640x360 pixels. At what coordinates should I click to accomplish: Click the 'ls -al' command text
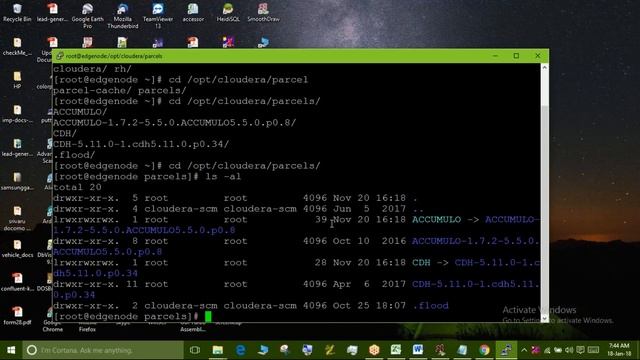click(223, 177)
